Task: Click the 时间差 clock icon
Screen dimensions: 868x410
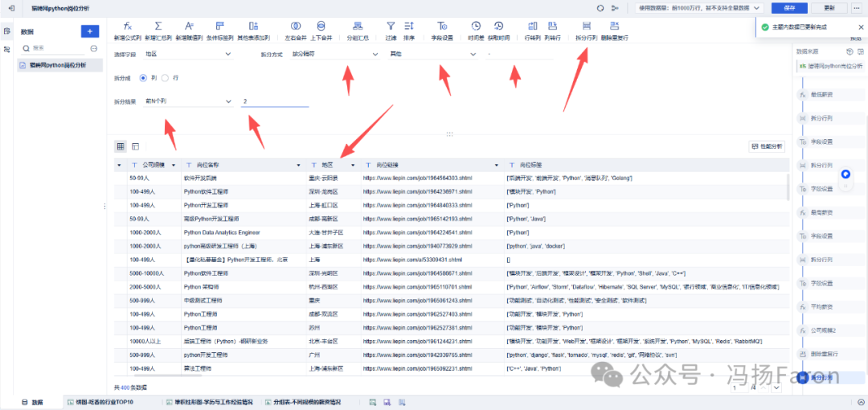Action: (476, 26)
